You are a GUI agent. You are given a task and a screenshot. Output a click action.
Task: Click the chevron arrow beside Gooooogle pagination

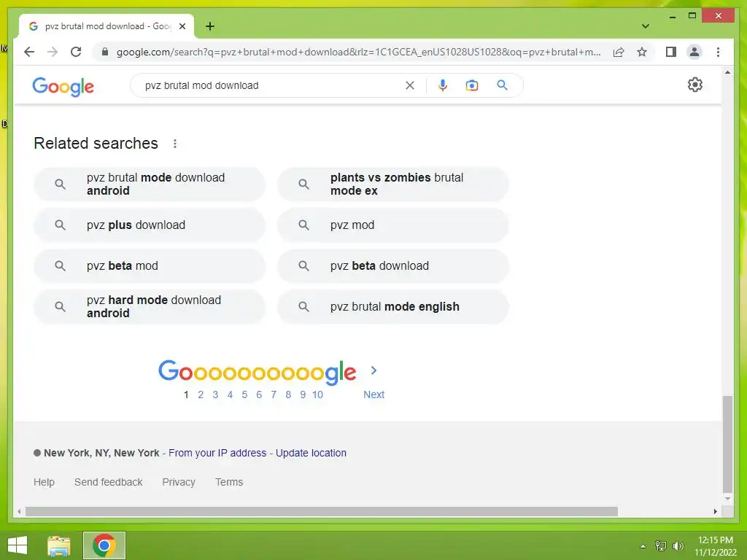click(373, 370)
